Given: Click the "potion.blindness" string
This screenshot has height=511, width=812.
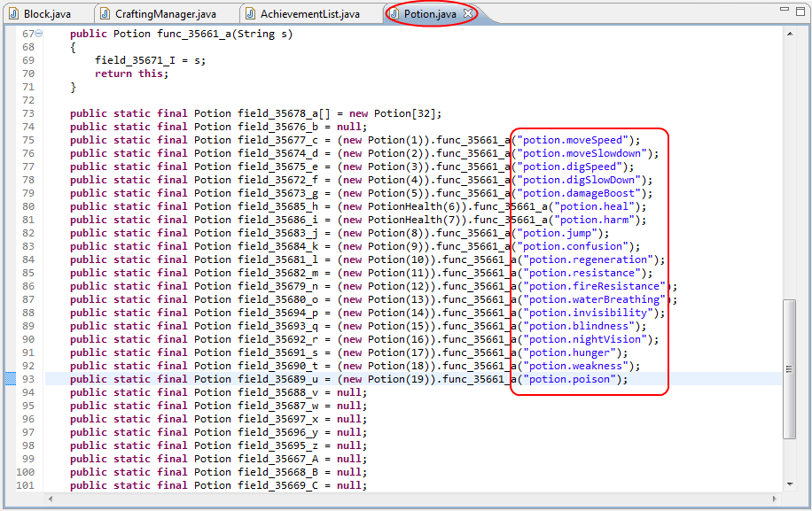Looking at the screenshot, I should (579, 326).
